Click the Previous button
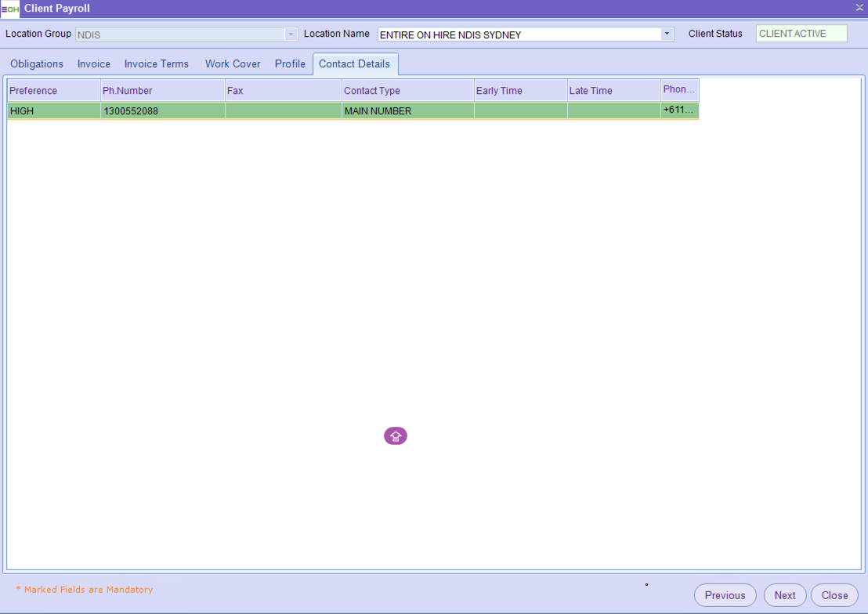 click(725, 595)
